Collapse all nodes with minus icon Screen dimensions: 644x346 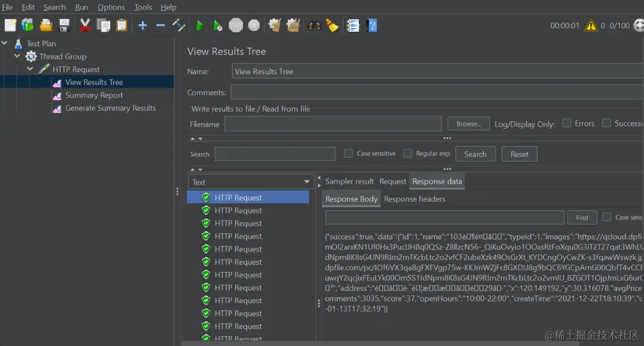click(x=161, y=25)
